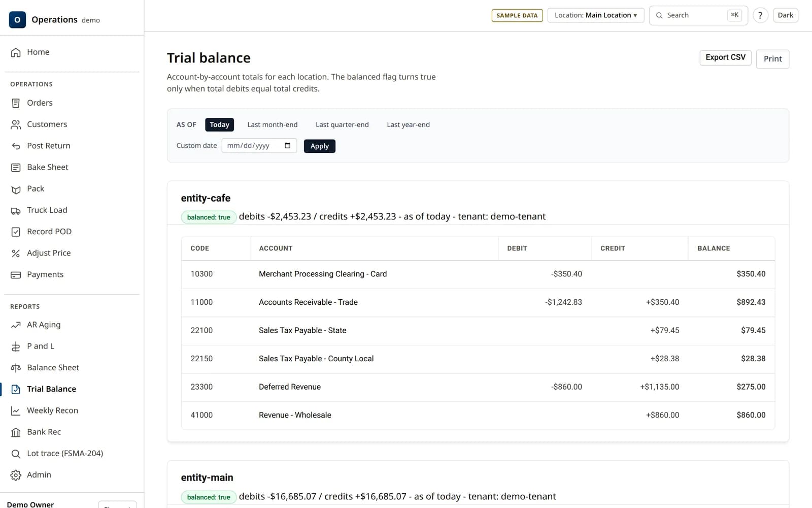The image size is (812, 508).
Task: Click the Demo Owner user name
Action: point(30,504)
